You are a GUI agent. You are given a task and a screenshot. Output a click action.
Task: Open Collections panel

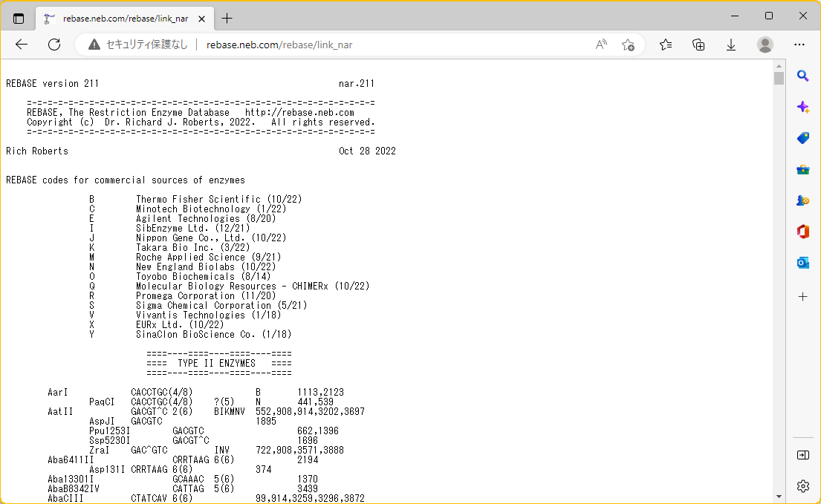click(x=698, y=45)
